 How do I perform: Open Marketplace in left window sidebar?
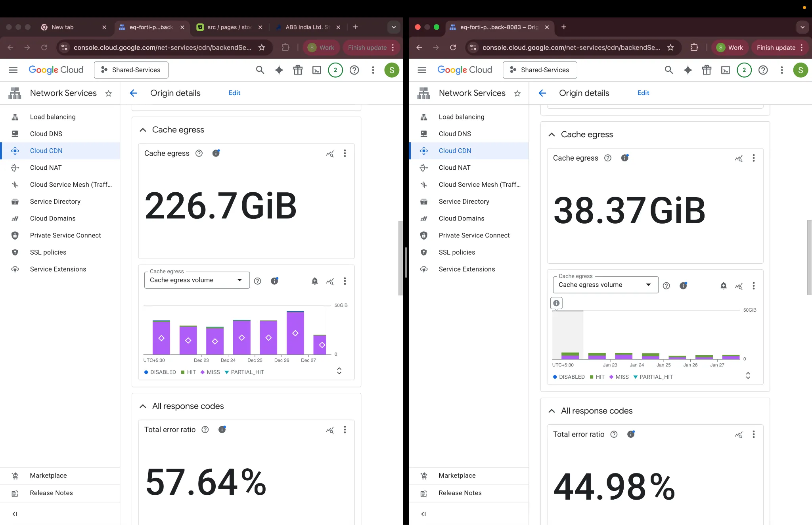60,476
